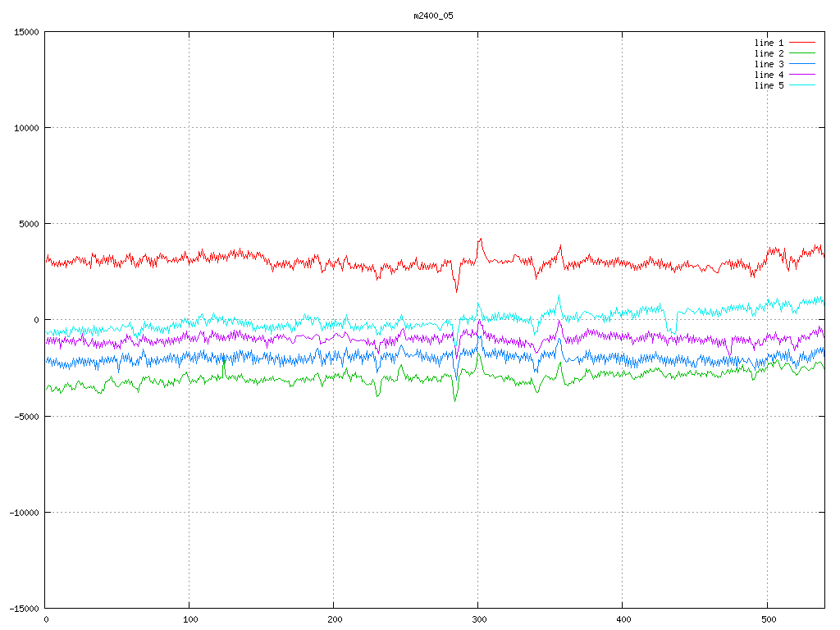Select the "line 1" legend label
Viewport: 840px width, 630px height.
click(769, 43)
